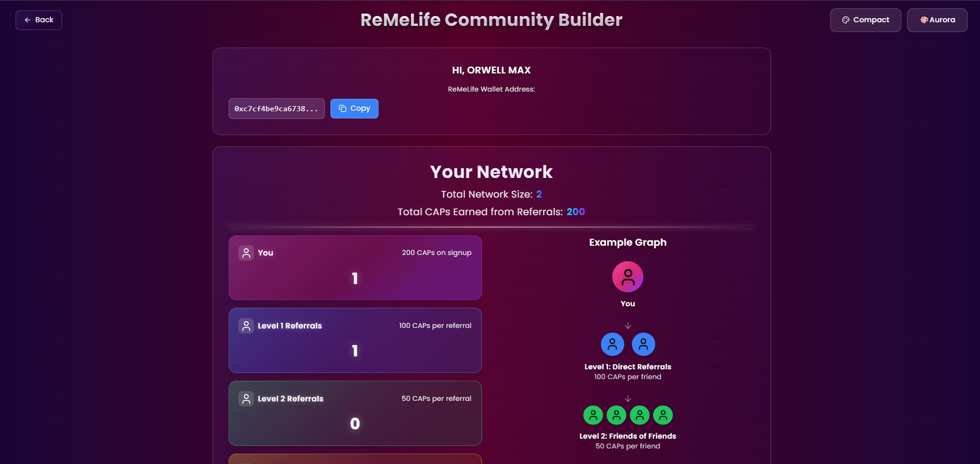Click the 'HI, ORWELL MAX' greeting

491,70
